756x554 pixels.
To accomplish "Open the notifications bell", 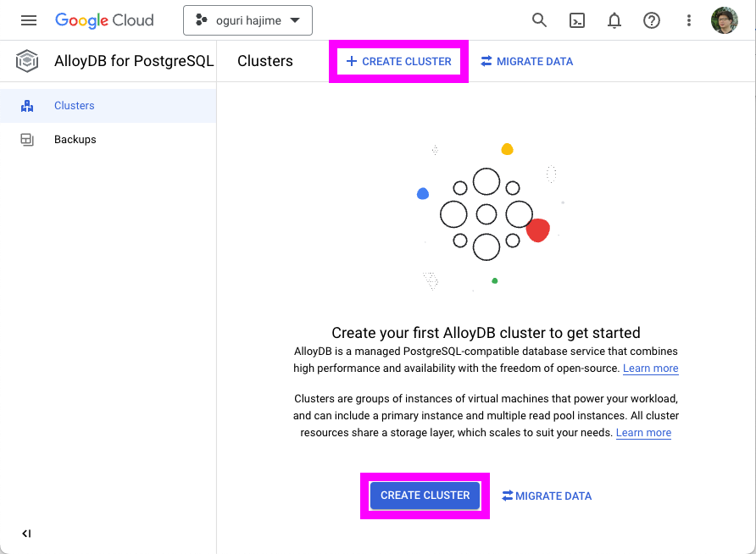I will (614, 19).
